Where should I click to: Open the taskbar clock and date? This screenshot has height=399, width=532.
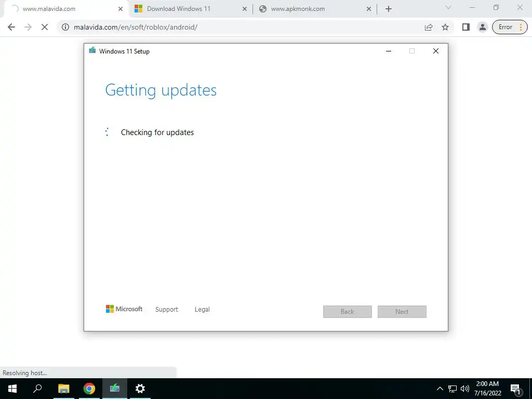(487, 389)
